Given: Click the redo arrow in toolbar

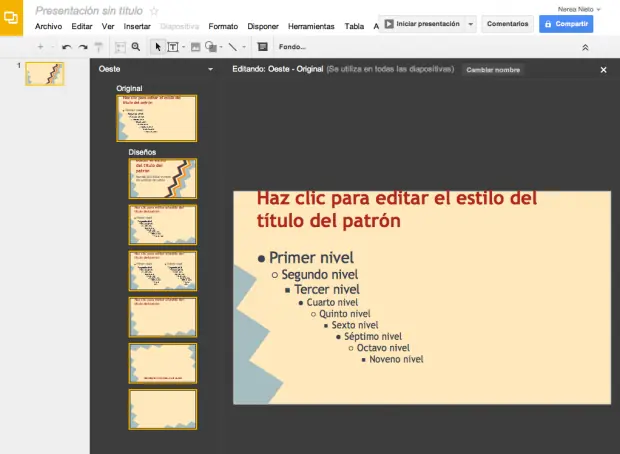Looking at the screenshot, I should 82,47.
